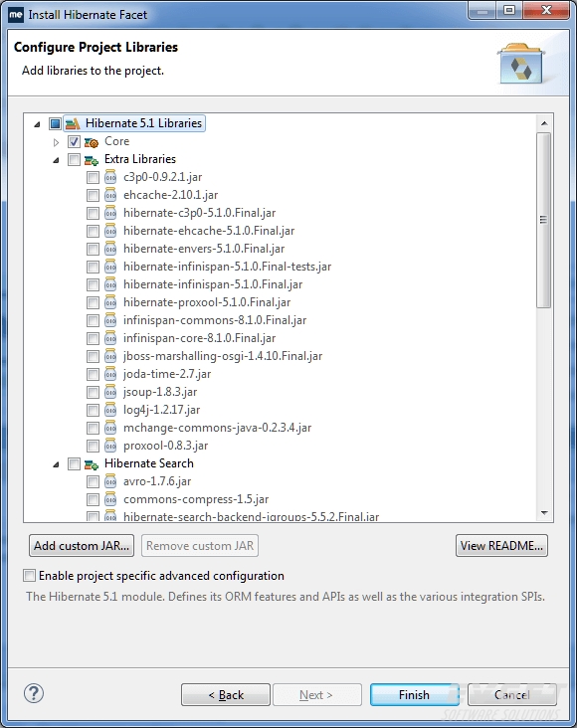Click the library list scroll up arrow
Screen dimensions: 577x728
click(x=544, y=123)
